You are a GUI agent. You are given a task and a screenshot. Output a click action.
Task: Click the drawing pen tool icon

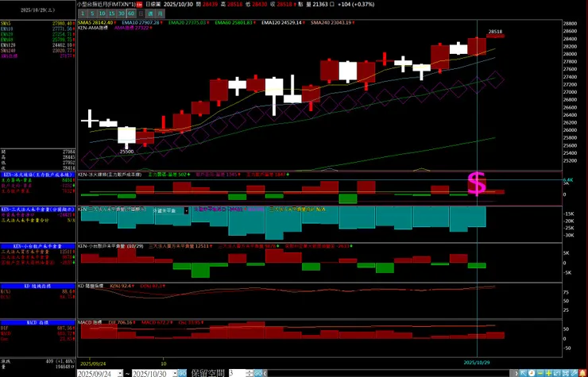point(574,373)
